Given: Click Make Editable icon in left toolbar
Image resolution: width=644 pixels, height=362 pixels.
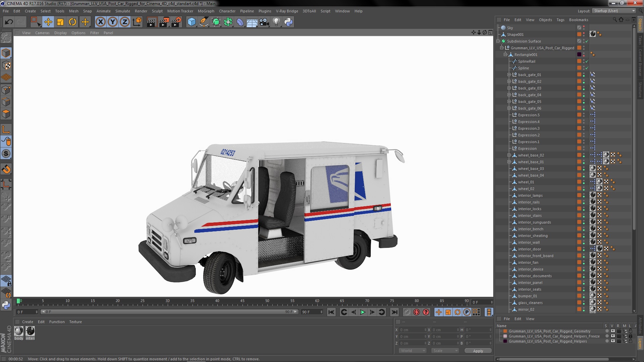Looking at the screenshot, I should [x=6, y=38].
